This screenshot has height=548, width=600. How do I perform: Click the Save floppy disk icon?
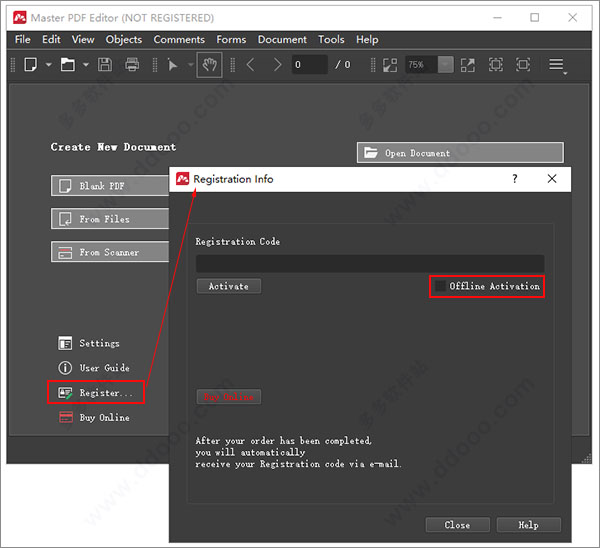point(105,65)
